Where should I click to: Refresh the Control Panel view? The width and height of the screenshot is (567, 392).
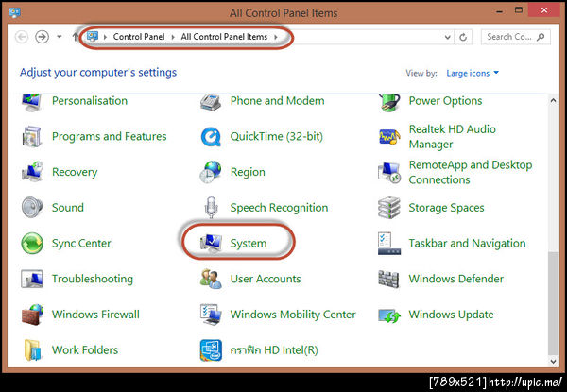click(463, 37)
